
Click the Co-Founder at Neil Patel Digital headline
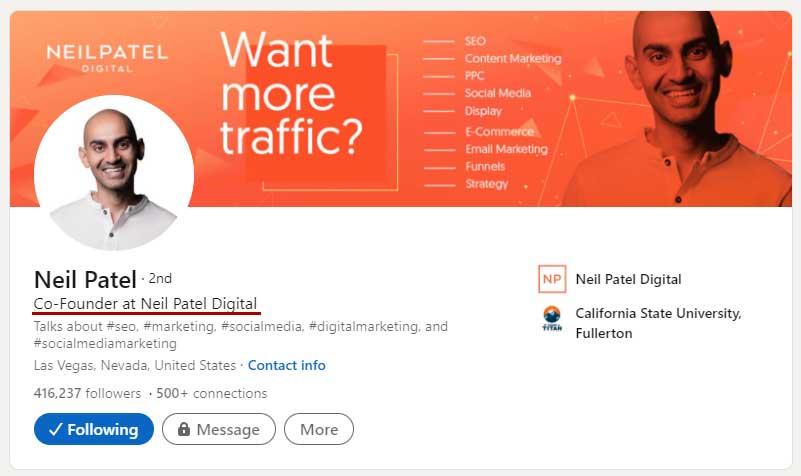coord(146,303)
